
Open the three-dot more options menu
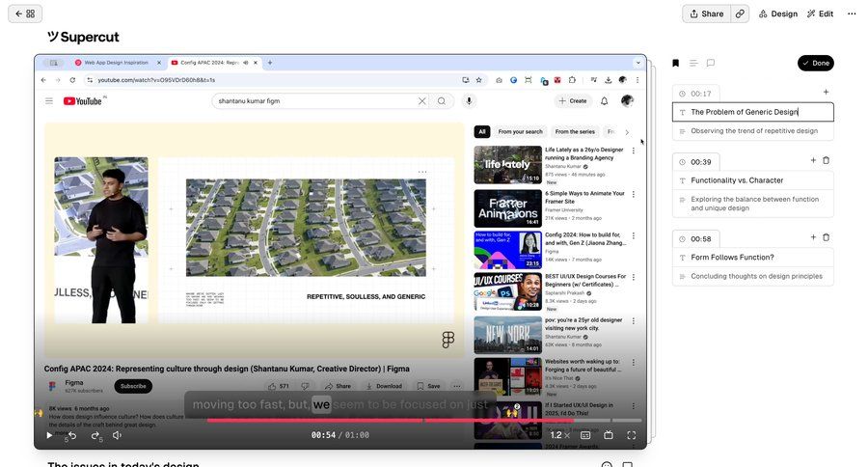[x=851, y=14]
